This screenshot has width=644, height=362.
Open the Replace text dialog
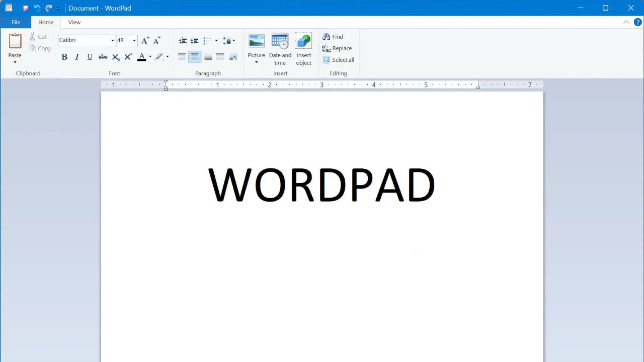337,48
